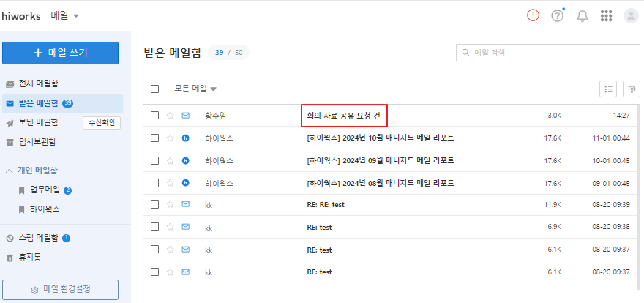
Task: Open the 모든 메일 filter dropdown
Action: [195, 89]
